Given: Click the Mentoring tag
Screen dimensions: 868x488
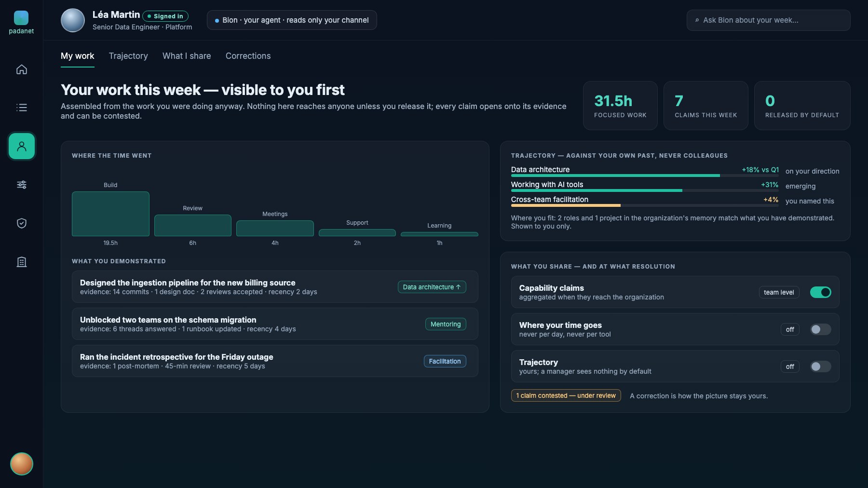Looking at the screenshot, I should (446, 324).
